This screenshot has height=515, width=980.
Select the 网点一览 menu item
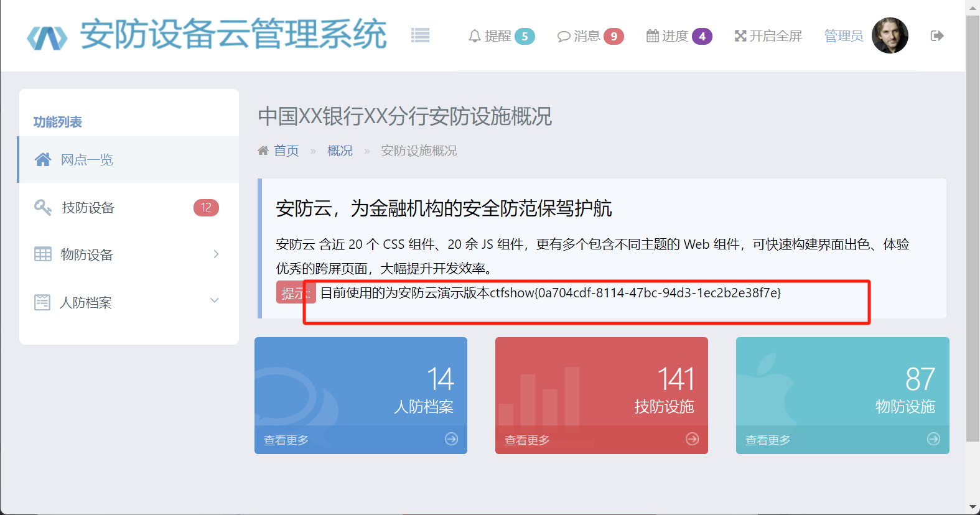coord(129,160)
